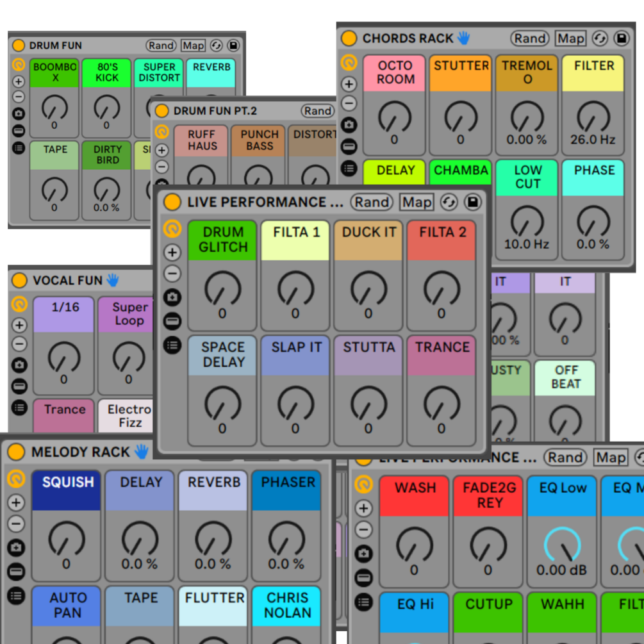Click plus to add a macro on CHORDS RACK
Screen dimensions: 644x644
(348, 84)
